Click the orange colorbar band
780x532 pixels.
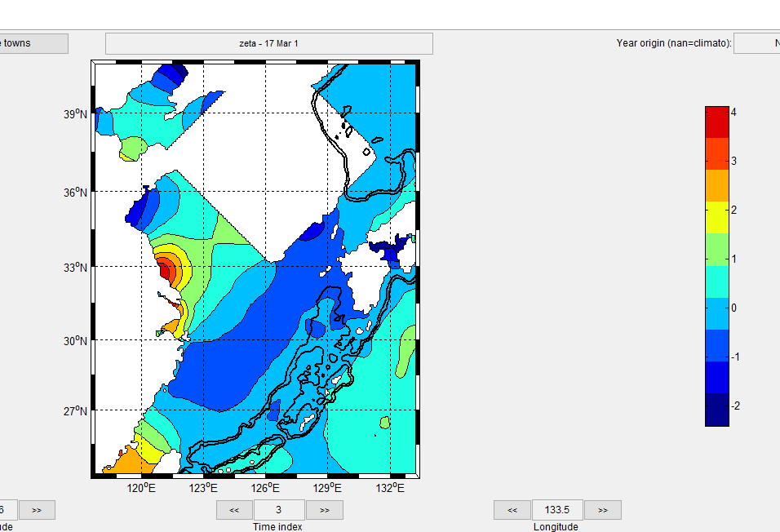click(x=716, y=185)
